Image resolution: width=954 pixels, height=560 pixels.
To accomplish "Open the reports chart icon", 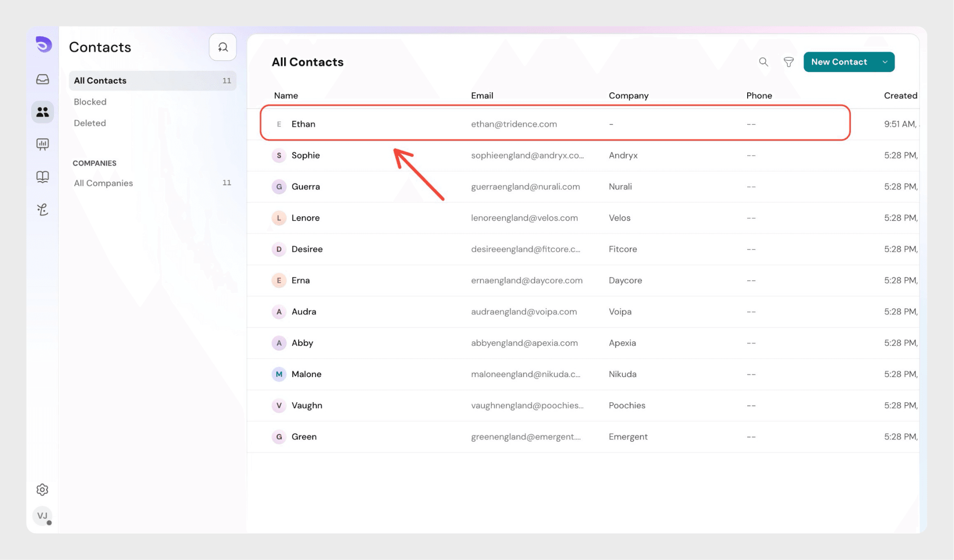I will click(x=42, y=144).
